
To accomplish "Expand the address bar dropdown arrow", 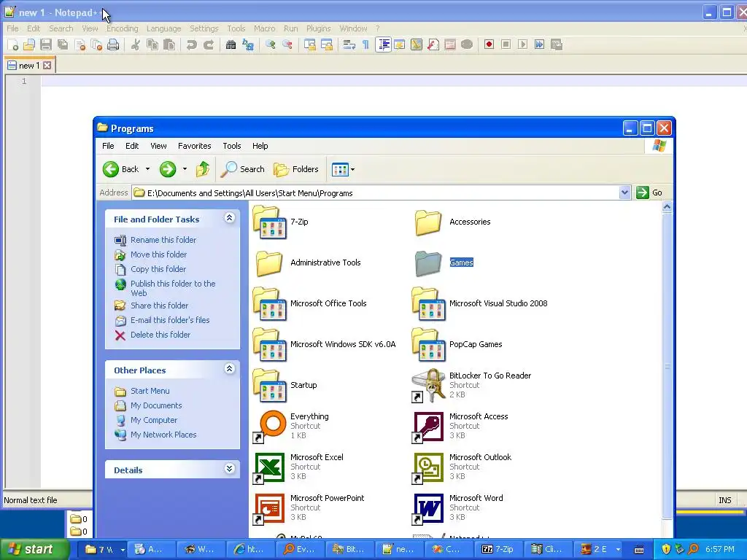I will 624,192.
